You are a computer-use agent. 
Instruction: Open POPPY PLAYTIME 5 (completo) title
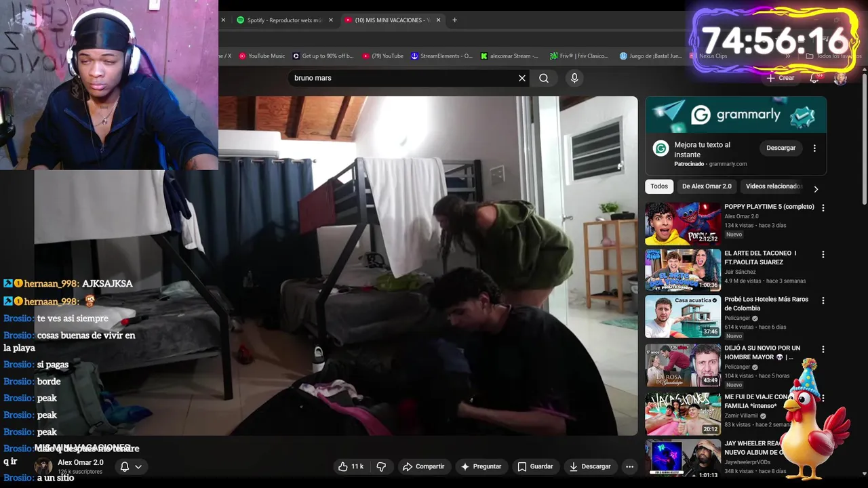point(769,207)
